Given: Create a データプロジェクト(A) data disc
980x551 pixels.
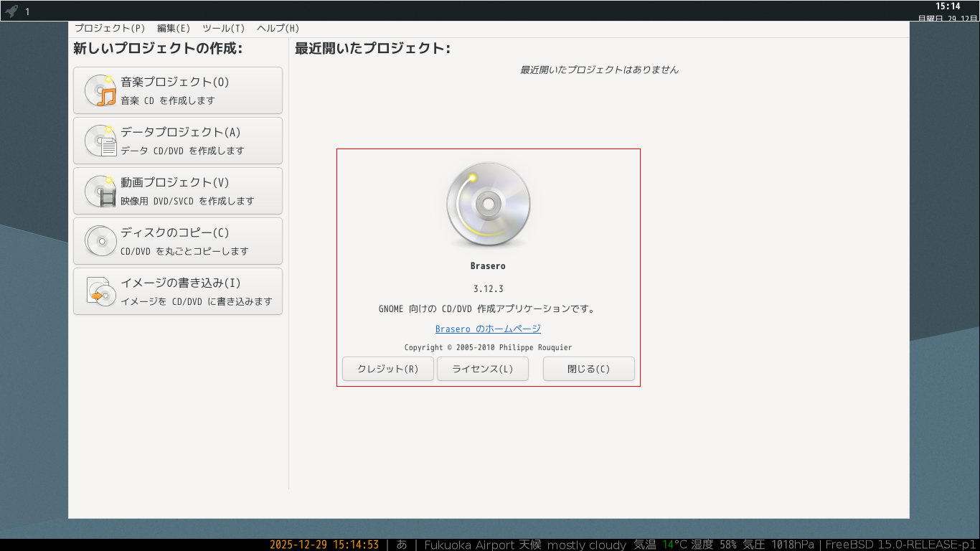Looking at the screenshot, I should [178, 141].
